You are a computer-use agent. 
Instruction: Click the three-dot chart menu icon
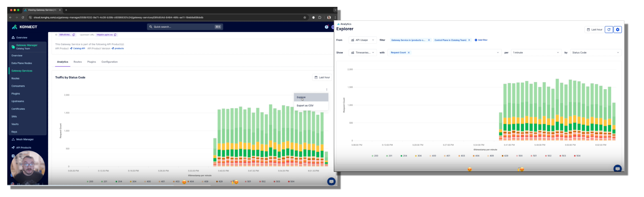[x=327, y=90]
